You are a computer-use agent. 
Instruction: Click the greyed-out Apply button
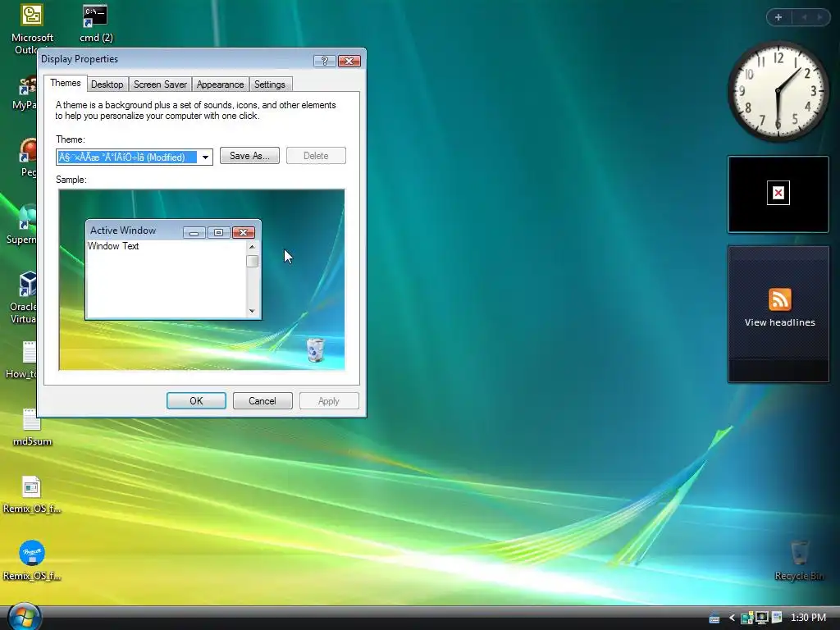click(329, 400)
